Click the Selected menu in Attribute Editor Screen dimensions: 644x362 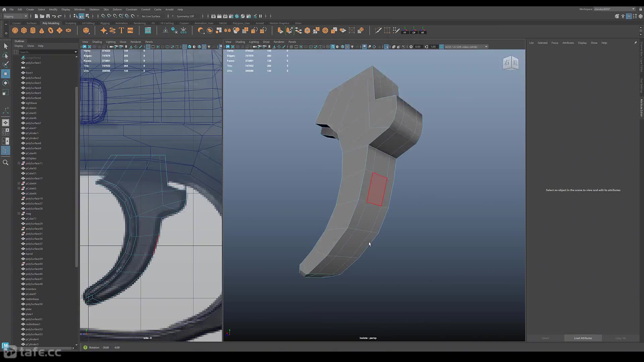point(542,43)
